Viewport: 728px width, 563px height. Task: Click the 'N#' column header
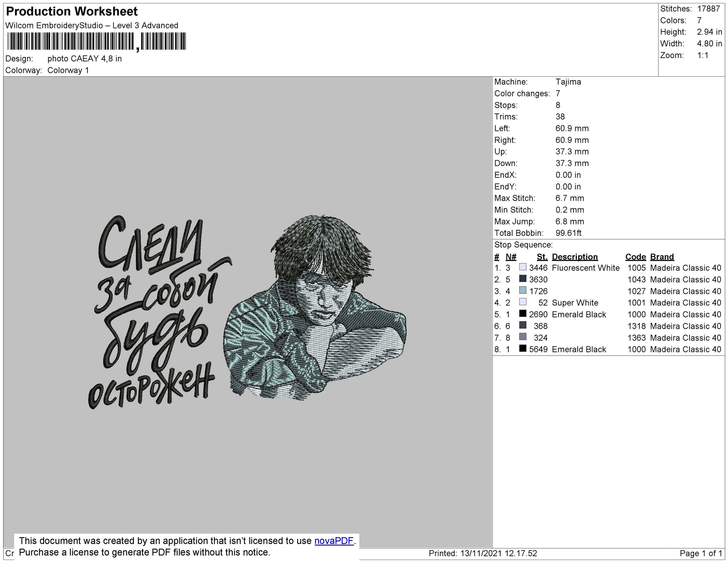(511, 257)
